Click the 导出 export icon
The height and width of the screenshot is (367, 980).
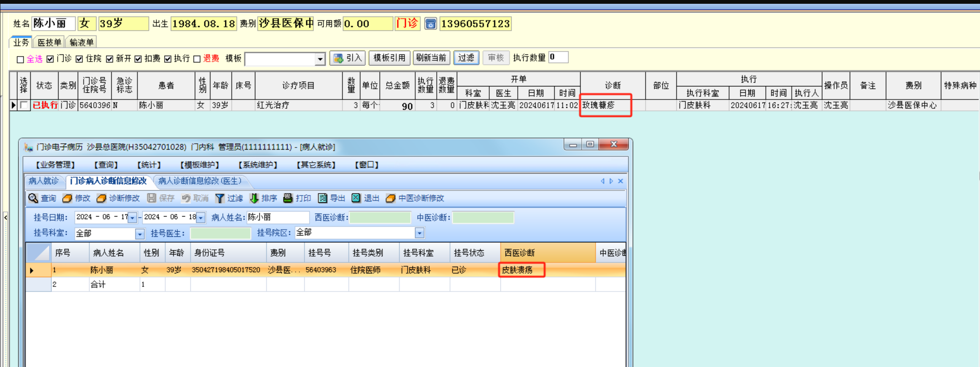point(322,198)
